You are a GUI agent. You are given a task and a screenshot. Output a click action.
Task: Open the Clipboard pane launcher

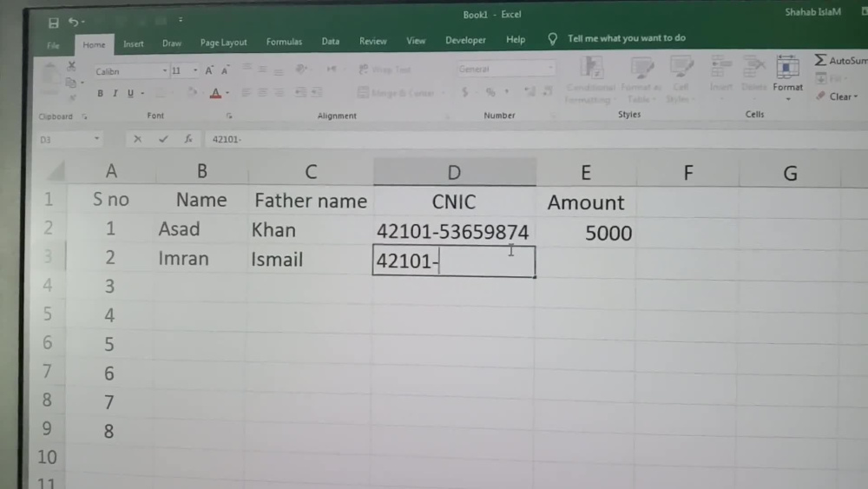[85, 116]
